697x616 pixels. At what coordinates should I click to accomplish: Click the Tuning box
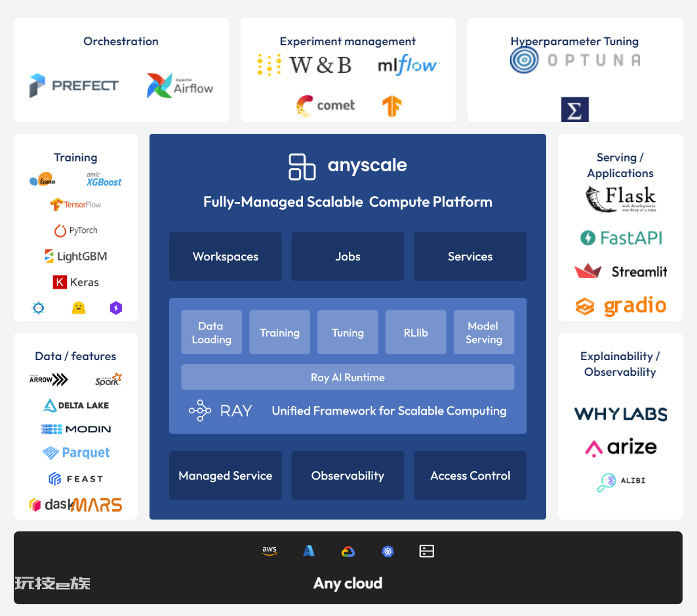348,332
